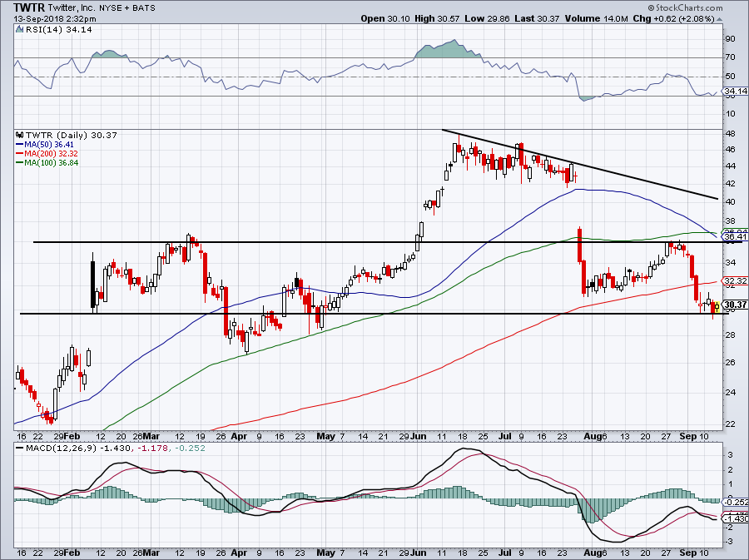Click the 36.41 MA(50) price tag
This screenshot has width=749, height=560.
click(735, 236)
